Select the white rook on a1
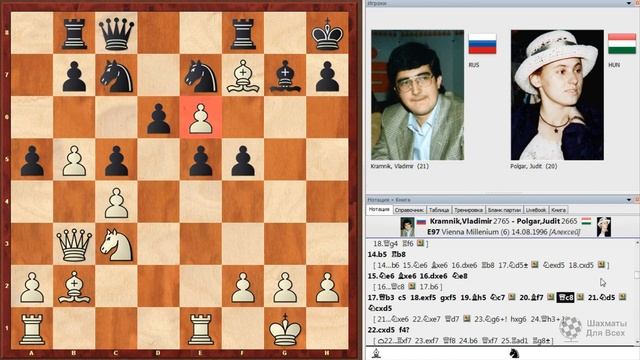Screen dimensions: 640x360 coord(32,329)
